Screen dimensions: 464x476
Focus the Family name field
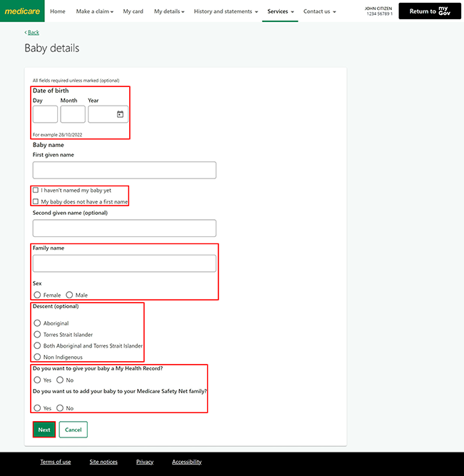124,263
